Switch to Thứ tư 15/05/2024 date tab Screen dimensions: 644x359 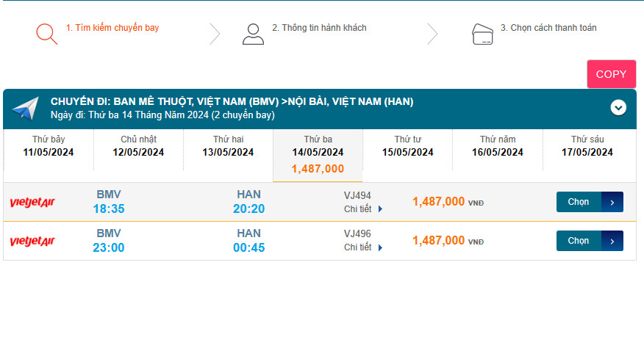pos(407,146)
